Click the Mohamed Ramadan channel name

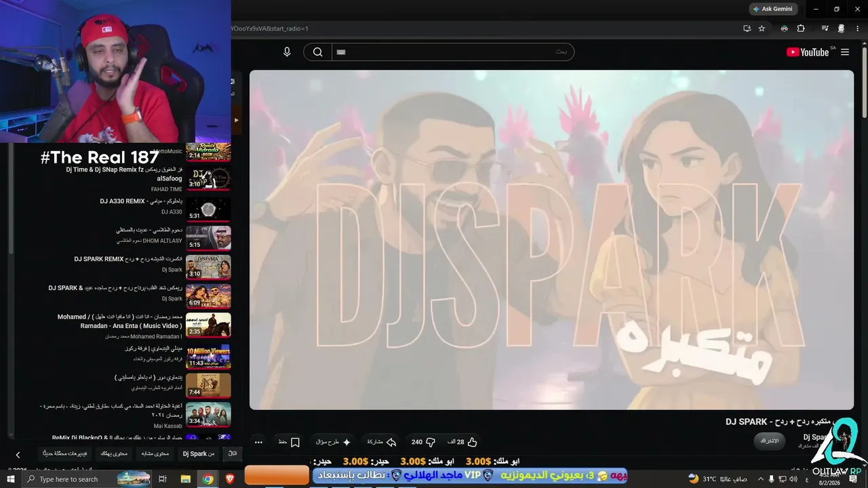(x=143, y=336)
